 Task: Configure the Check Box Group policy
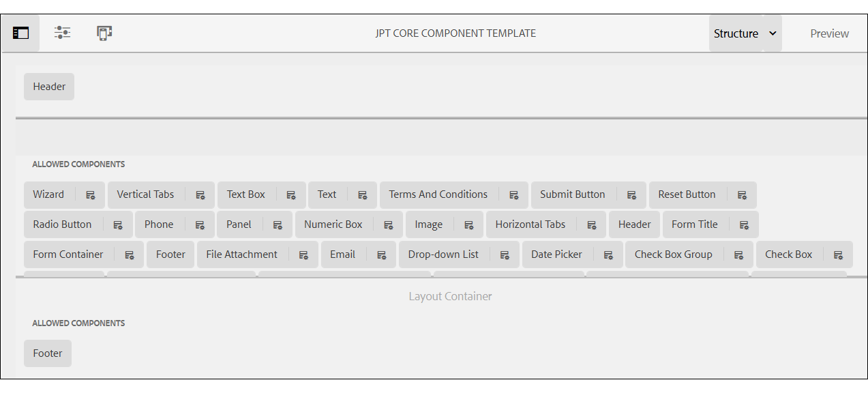point(738,254)
